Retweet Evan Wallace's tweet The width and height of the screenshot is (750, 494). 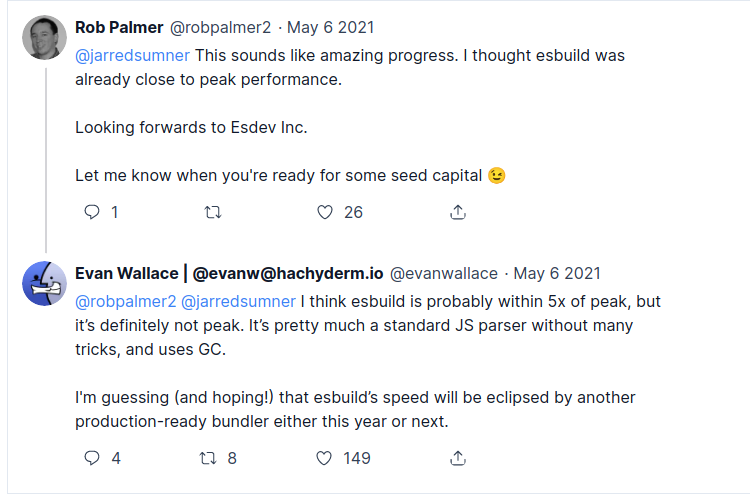(x=209, y=458)
